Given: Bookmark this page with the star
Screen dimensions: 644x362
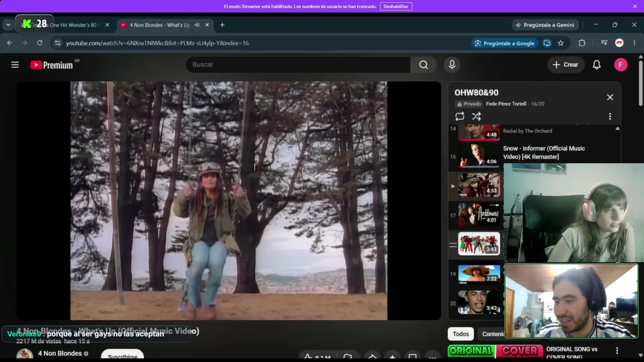Looking at the screenshot, I should 560,43.
